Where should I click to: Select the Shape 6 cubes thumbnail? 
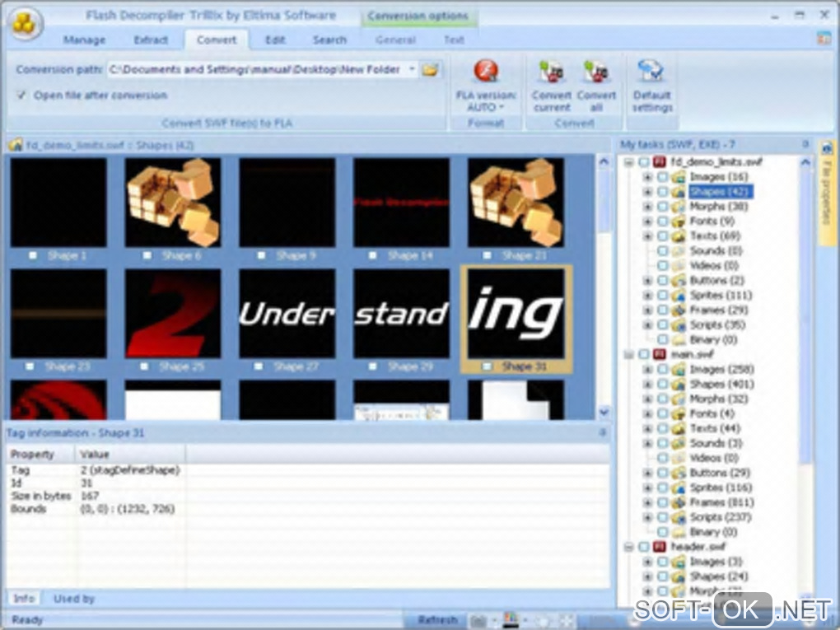pyautogui.click(x=172, y=203)
